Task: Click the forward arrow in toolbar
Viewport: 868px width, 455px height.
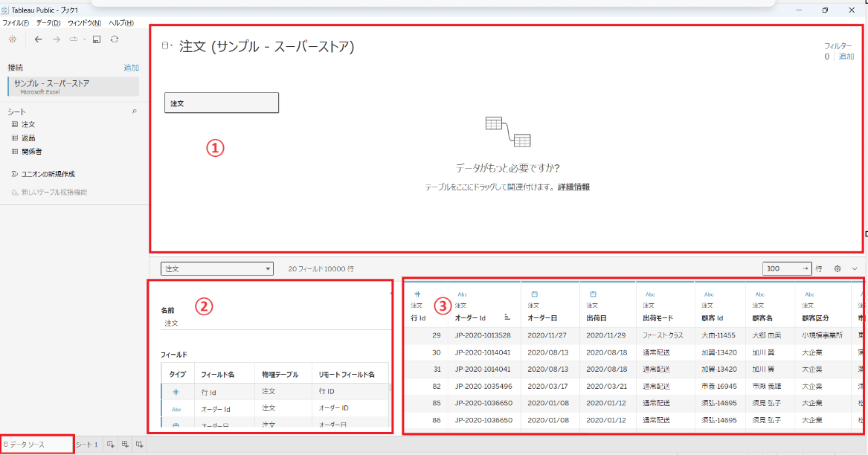Action: (56, 39)
